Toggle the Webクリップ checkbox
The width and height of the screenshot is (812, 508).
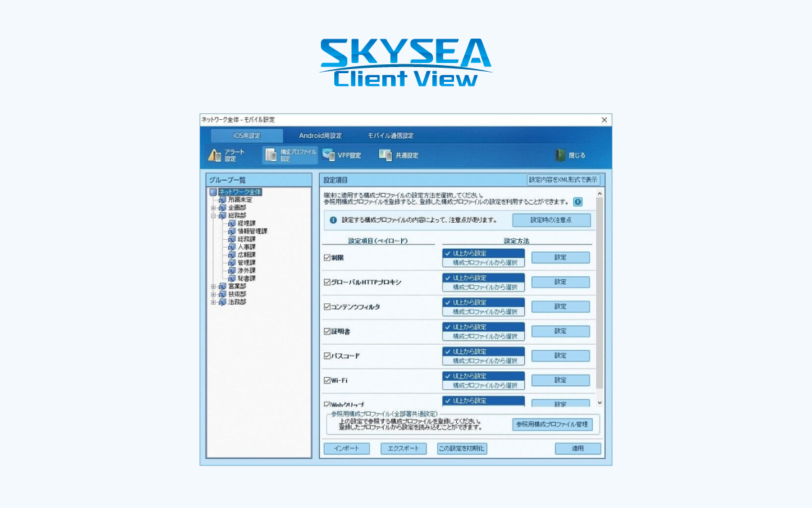tap(328, 404)
